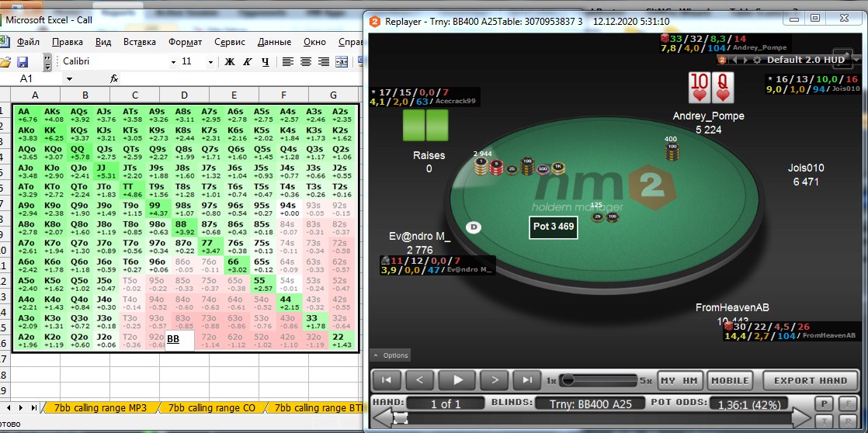This screenshot has height=433, width=868.
Task: Open the Default 2.0 HUD dropdown arrow
Action: (856, 60)
